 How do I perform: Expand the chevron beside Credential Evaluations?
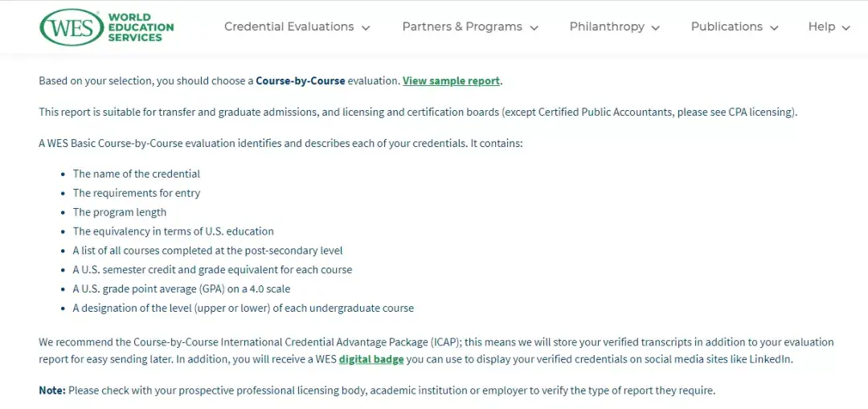(x=366, y=28)
